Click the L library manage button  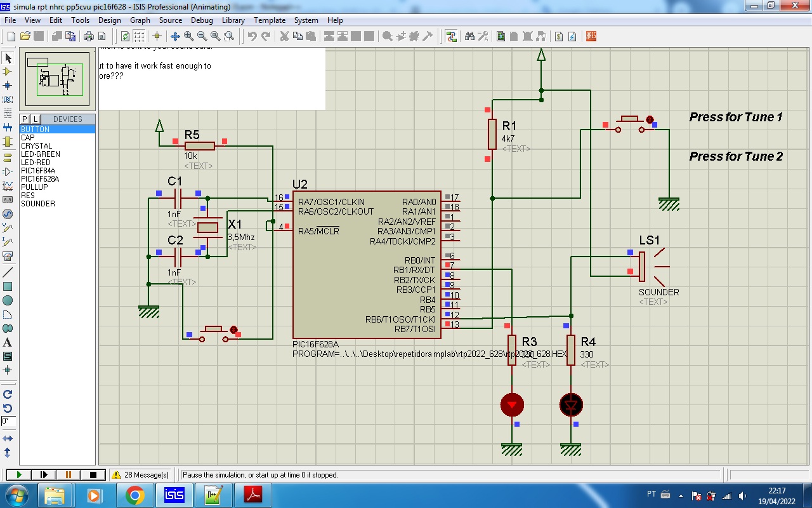click(35, 119)
